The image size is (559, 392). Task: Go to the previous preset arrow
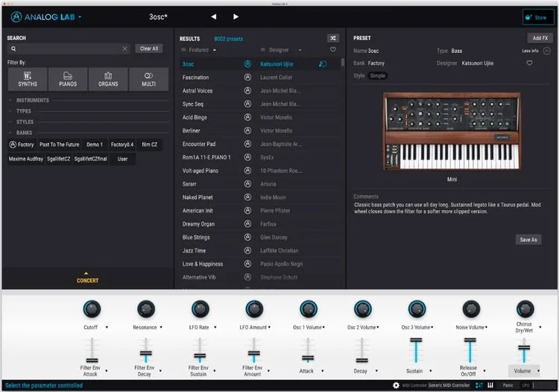tap(214, 16)
